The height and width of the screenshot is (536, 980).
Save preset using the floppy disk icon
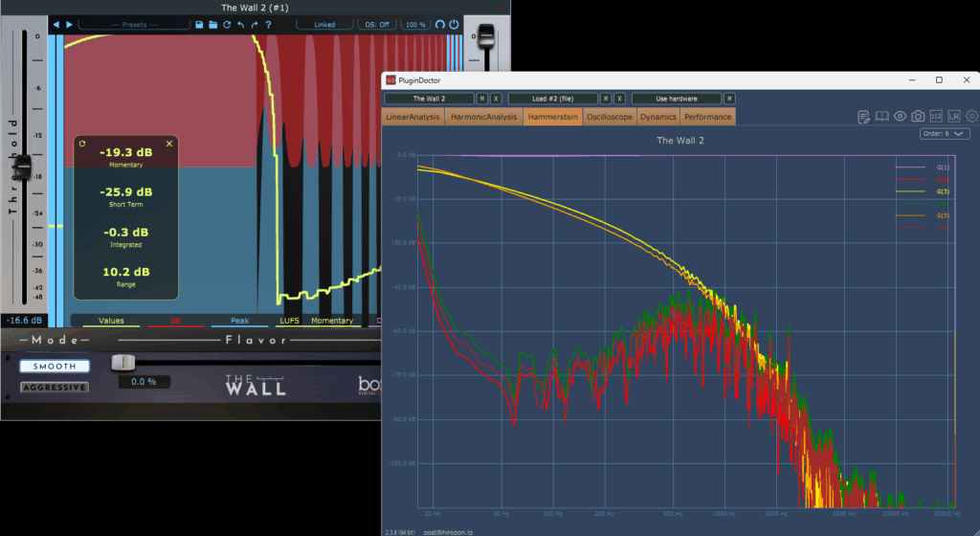pos(199,24)
